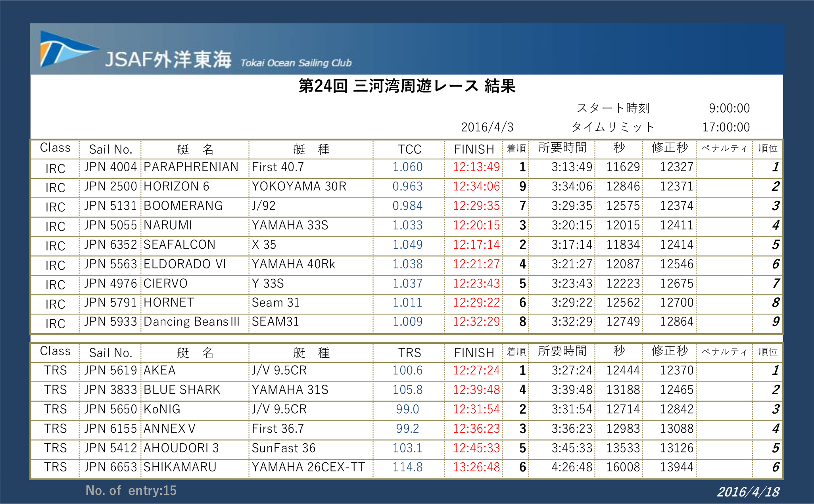The width and height of the screenshot is (814, 504).
Task: Click the TCC value 1.060
Action: [x=407, y=167]
